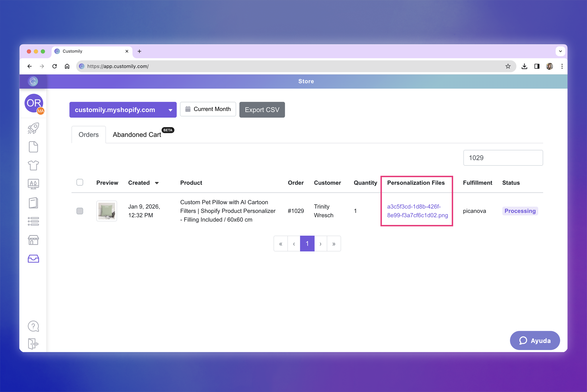Check the select-all header checkbox
587x392 pixels.
tap(80, 182)
